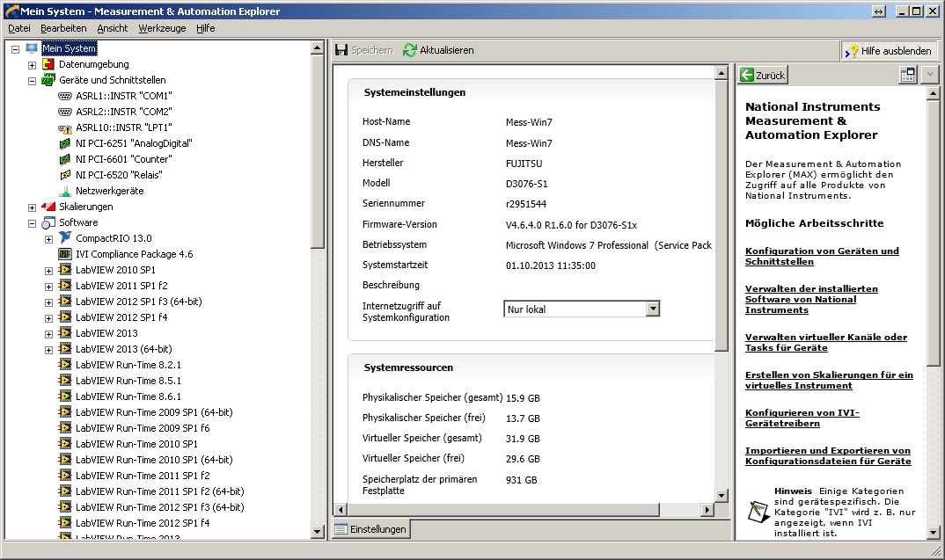Click the Hilfe ausblenden question mark icon
This screenshot has width=945, height=560.
tap(852, 51)
